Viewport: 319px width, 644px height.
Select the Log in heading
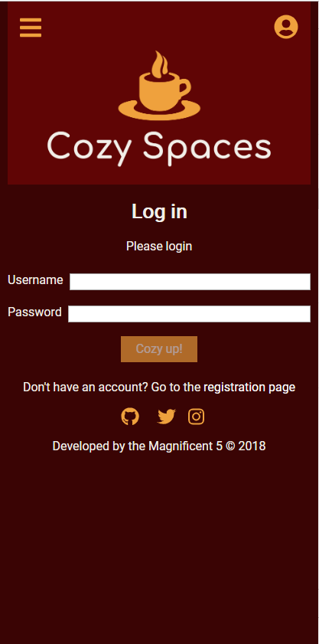[159, 211]
